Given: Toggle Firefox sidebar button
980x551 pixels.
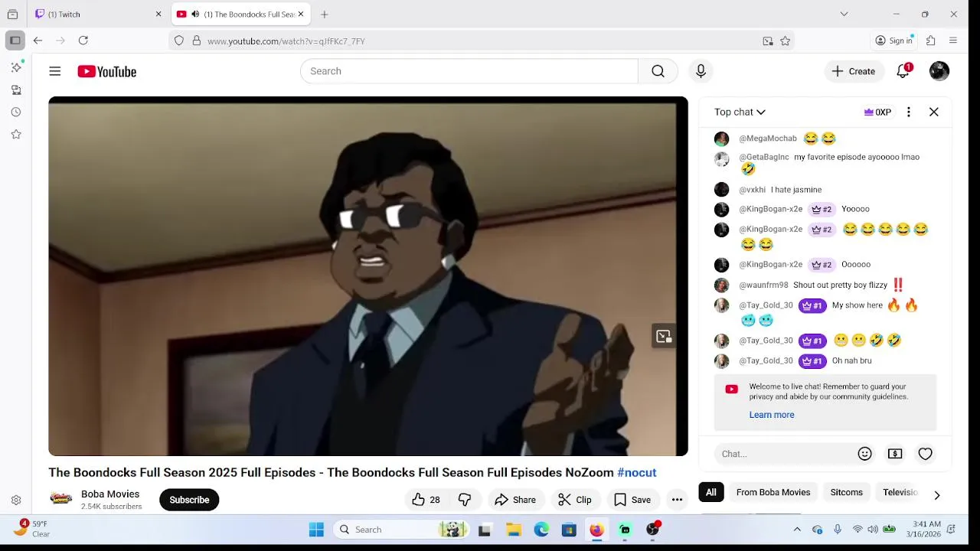Looking at the screenshot, I should coord(15,41).
